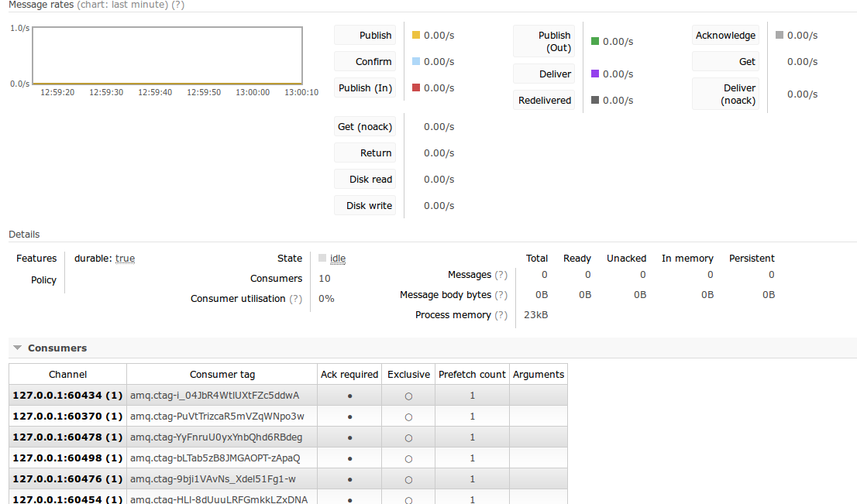Screen dimensions: 857x504
Task: Open channel 127.0.0.1:60370 (1) link
Action: [x=67, y=416]
